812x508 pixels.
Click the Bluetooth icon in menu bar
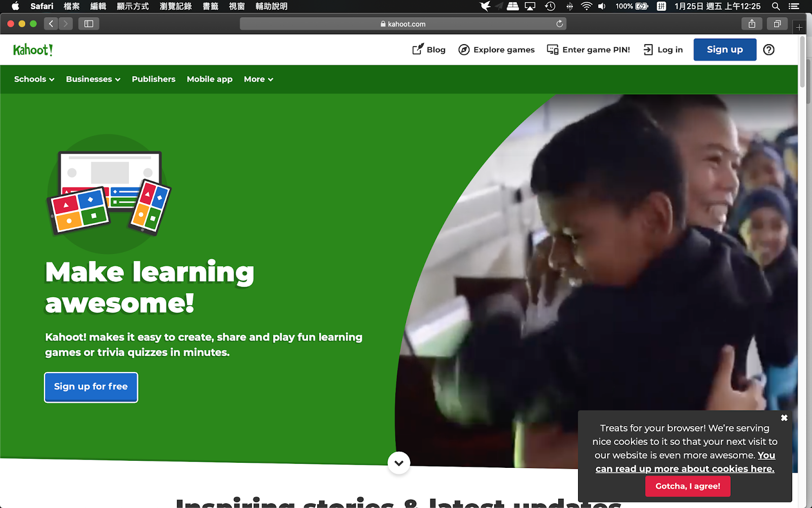(569, 6)
